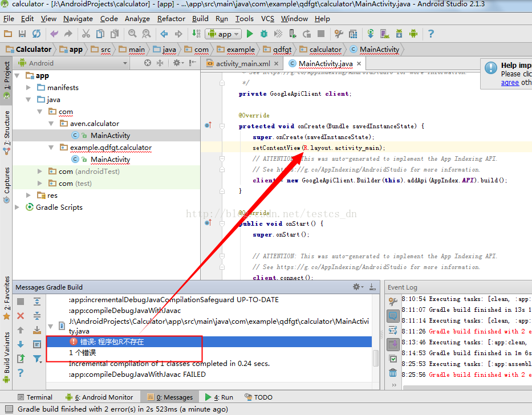The height and width of the screenshot is (415, 532).
Task: Open the SDK Manager icon
Action: (x=399, y=34)
